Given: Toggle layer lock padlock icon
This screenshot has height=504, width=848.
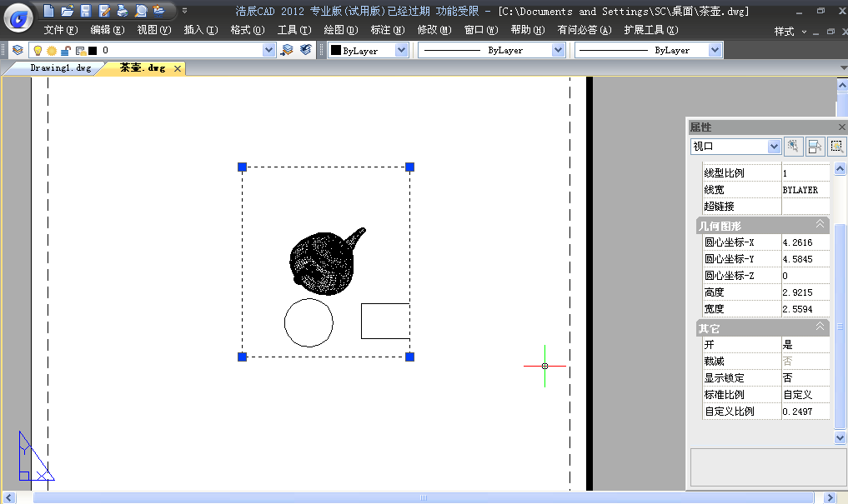Looking at the screenshot, I should (65, 50).
